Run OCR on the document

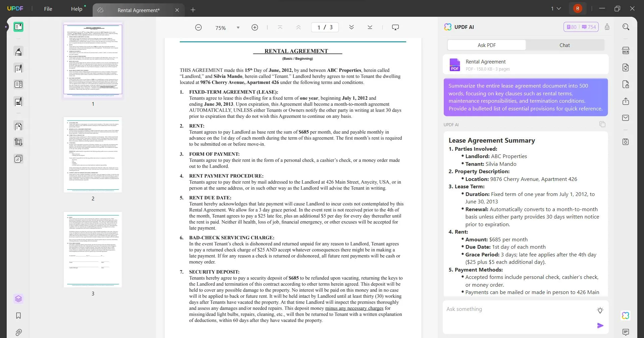coord(626,50)
